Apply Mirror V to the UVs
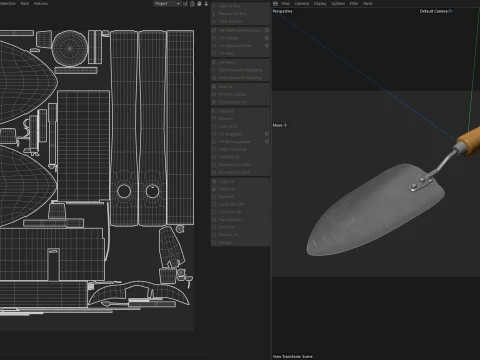The width and height of the screenshot is (480, 360). click(240, 119)
